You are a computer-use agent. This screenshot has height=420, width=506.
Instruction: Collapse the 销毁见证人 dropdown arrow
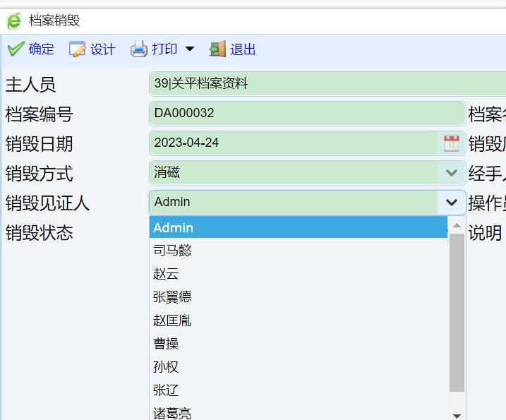(x=451, y=203)
